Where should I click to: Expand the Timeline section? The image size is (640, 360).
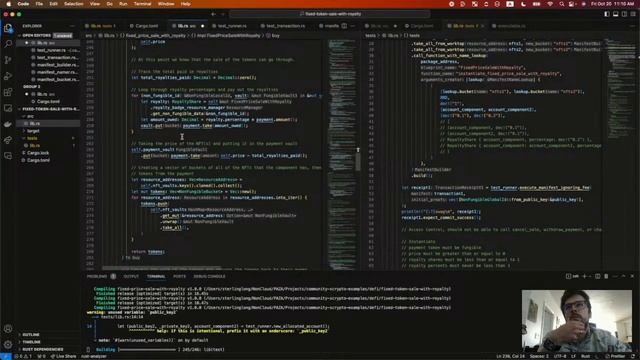(x=31, y=342)
